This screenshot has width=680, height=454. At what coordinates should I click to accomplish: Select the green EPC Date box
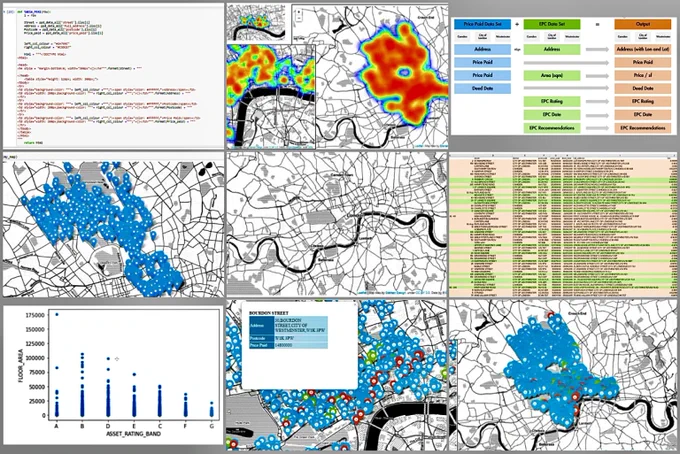point(552,115)
